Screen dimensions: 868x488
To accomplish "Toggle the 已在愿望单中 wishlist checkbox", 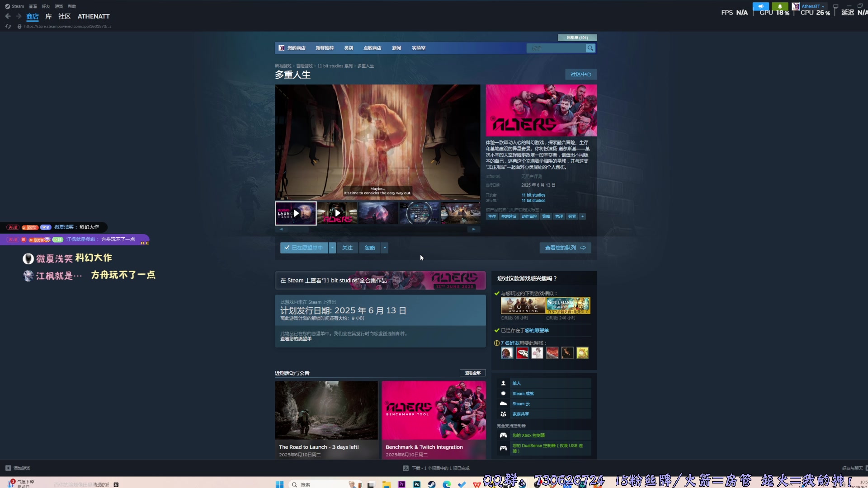I will [287, 248].
